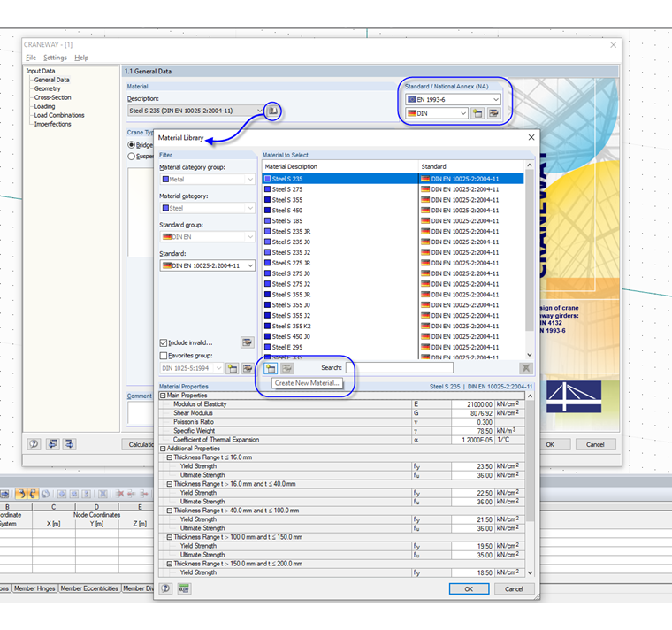Clear the search with the X icon
This screenshot has height=630, width=672.
pos(525,368)
